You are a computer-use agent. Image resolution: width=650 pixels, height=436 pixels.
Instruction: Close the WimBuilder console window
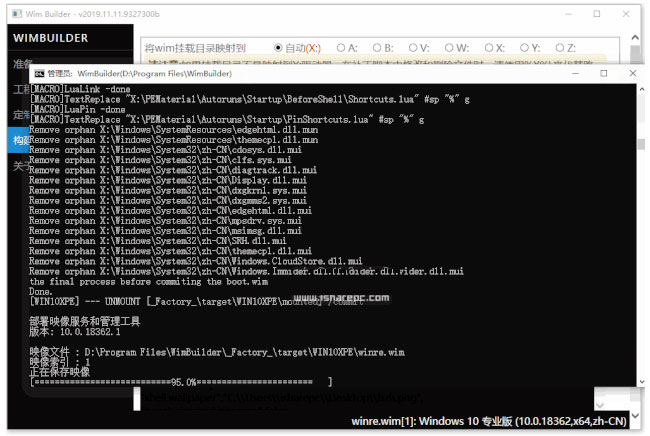(633, 73)
